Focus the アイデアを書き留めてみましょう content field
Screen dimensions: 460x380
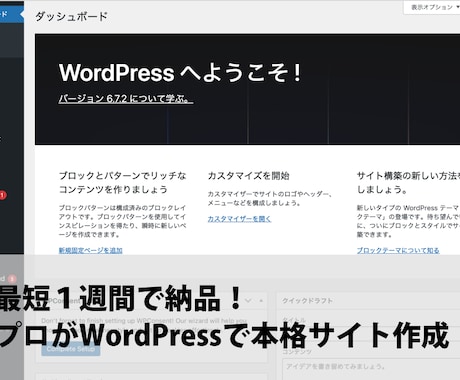click(371, 369)
